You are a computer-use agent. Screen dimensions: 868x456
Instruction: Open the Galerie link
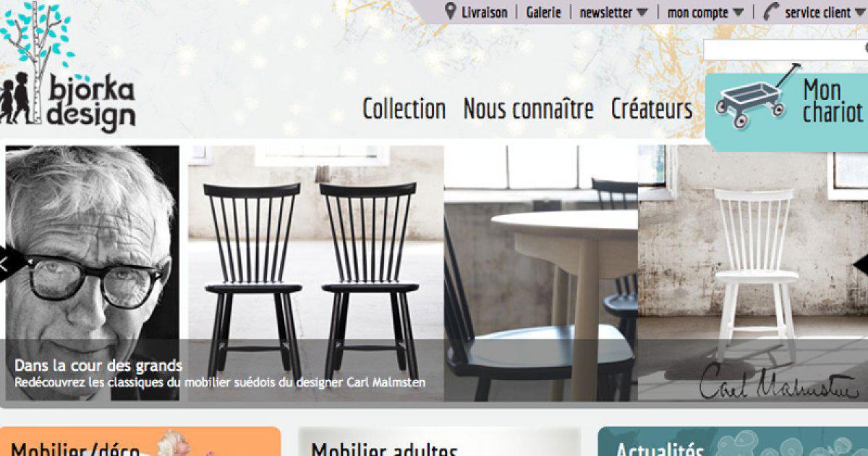click(544, 12)
